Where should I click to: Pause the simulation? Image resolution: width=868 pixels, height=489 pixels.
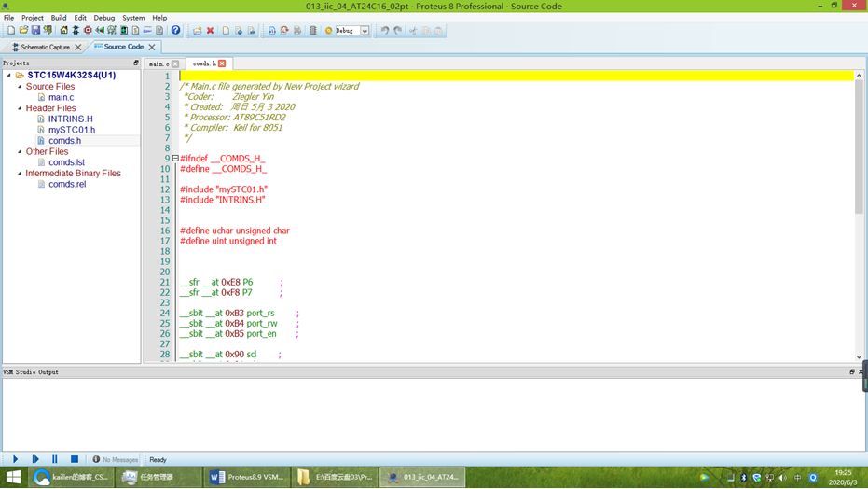[54, 459]
